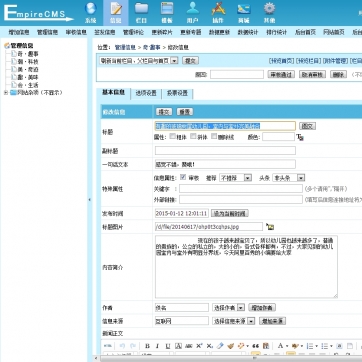
Task: Open 增加信息 in the submenu bar
Action: pos(19,32)
